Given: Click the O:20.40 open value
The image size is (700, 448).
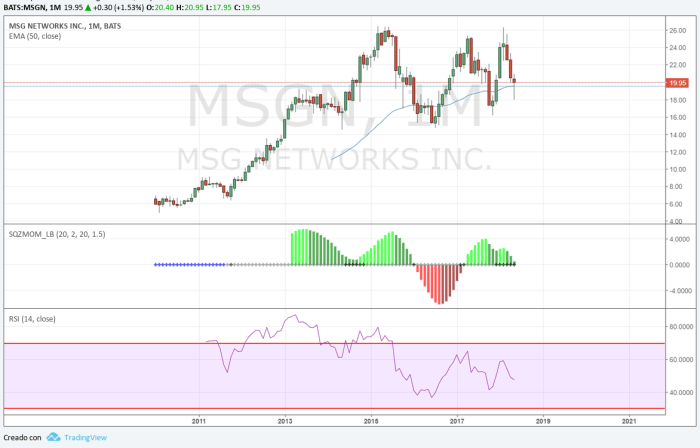Looking at the screenshot, I should [x=160, y=7].
